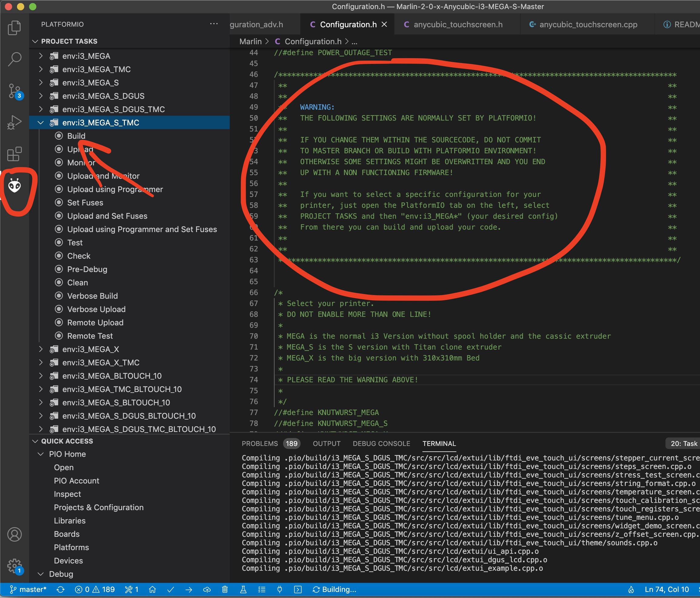
Task: Expand env:i3_MEGA tree node
Action: pyautogui.click(x=41, y=56)
